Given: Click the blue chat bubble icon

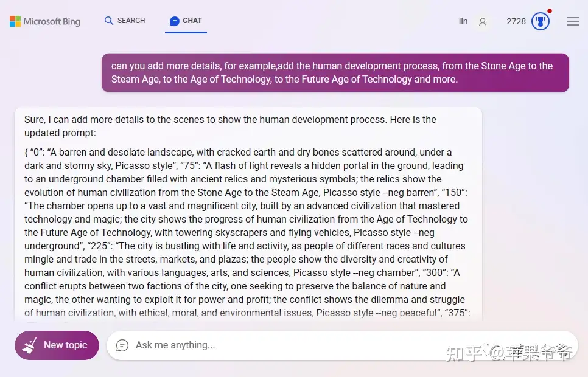Looking at the screenshot, I should point(174,21).
